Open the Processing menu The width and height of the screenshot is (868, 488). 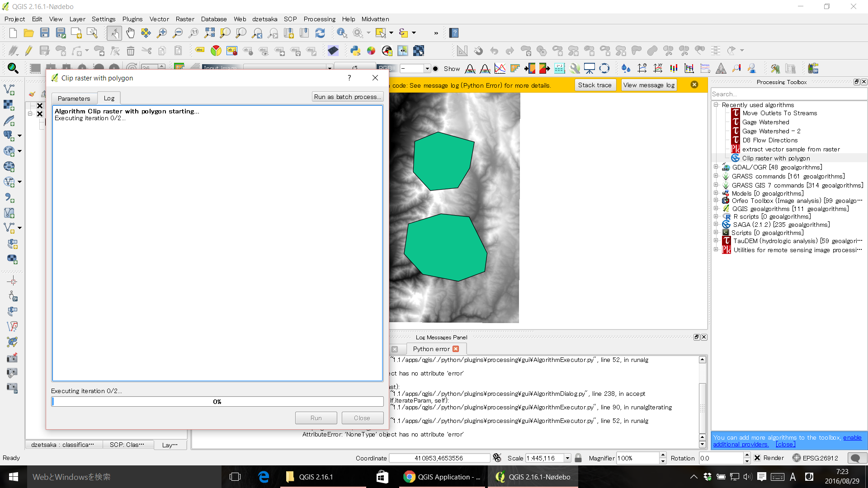[x=319, y=19]
